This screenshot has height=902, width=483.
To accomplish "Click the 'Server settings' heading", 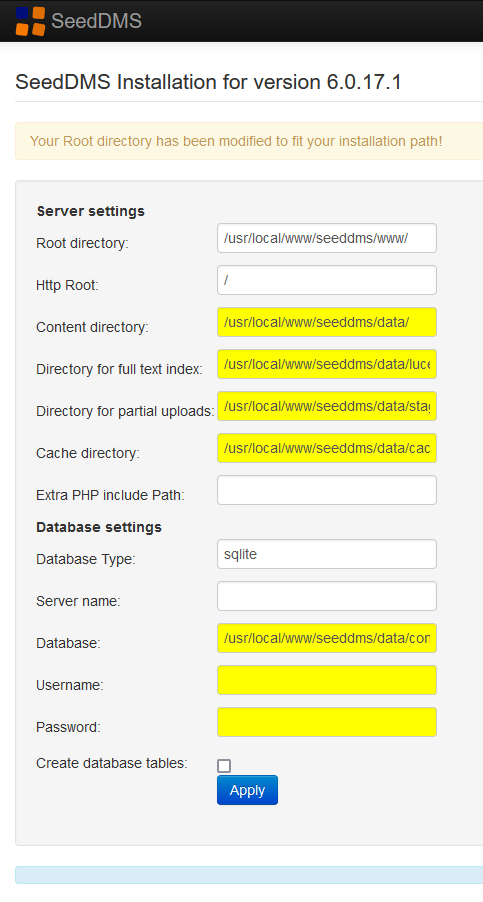I will tap(90, 211).
